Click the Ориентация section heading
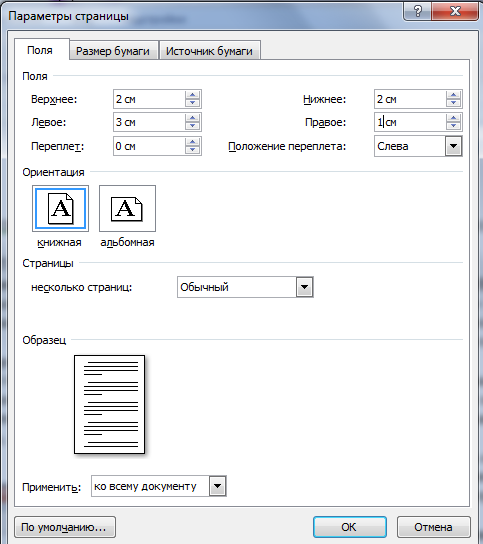 (x=53, y=172)
